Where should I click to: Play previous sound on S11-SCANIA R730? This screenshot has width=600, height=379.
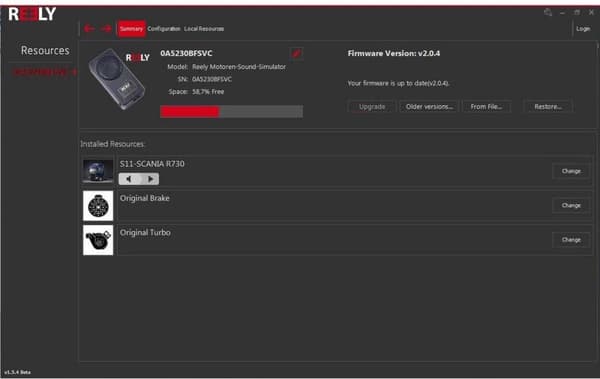tap(129, 179)
